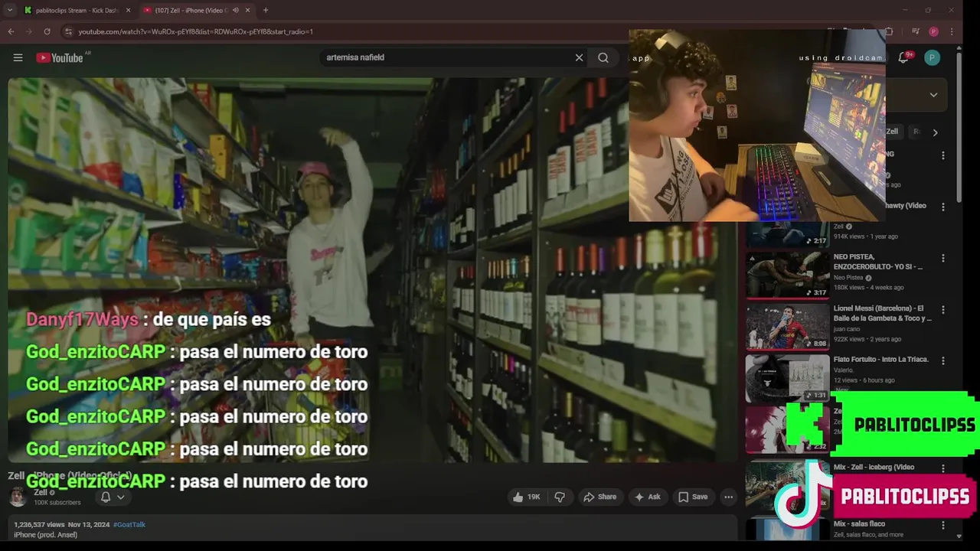The height and width of the screenshot is (551, 980).
Task: Clear the search text with the X icon
Action: click(579, 57)
